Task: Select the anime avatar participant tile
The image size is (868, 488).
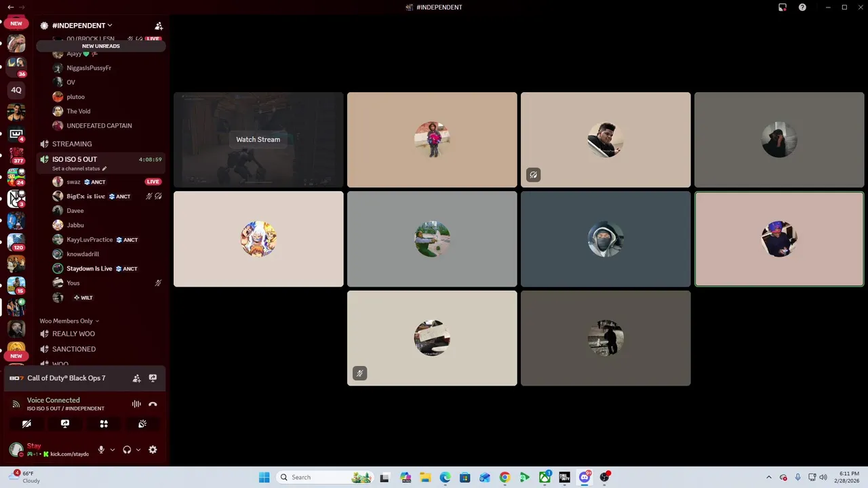Action: [x=258, y=239]
